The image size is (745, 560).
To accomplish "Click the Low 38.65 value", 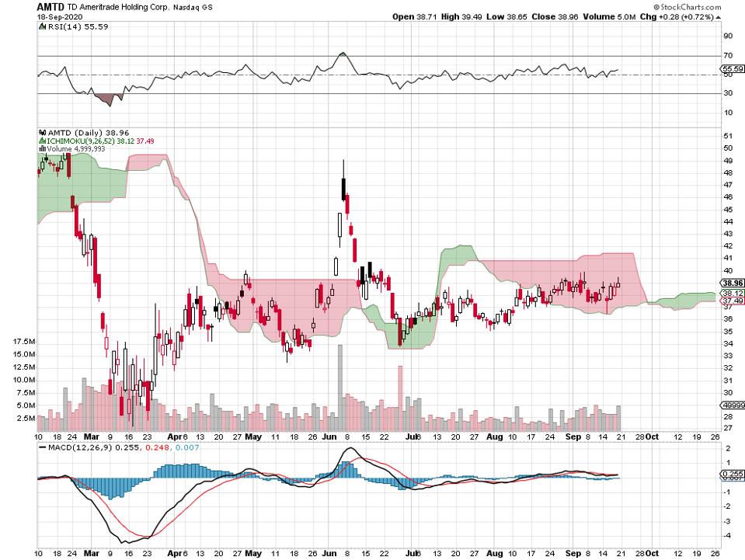I will [x=507, y=16].
